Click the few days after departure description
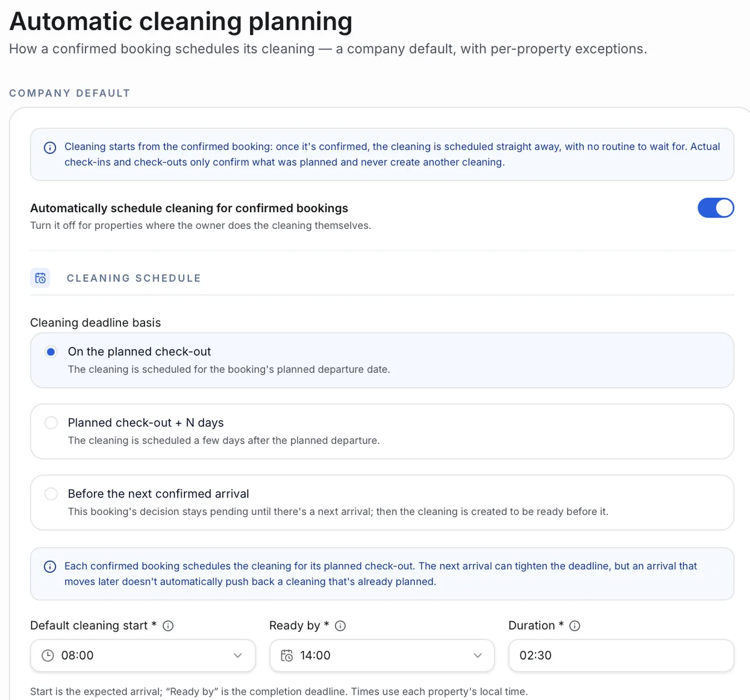Screen dimensions: 750x700 tap(223, 440)
